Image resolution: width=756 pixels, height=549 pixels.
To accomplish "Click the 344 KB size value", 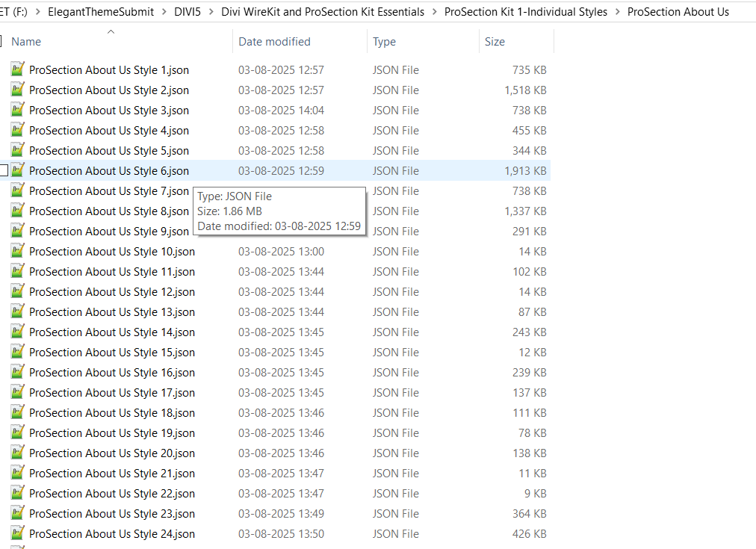I will point(530,150).
